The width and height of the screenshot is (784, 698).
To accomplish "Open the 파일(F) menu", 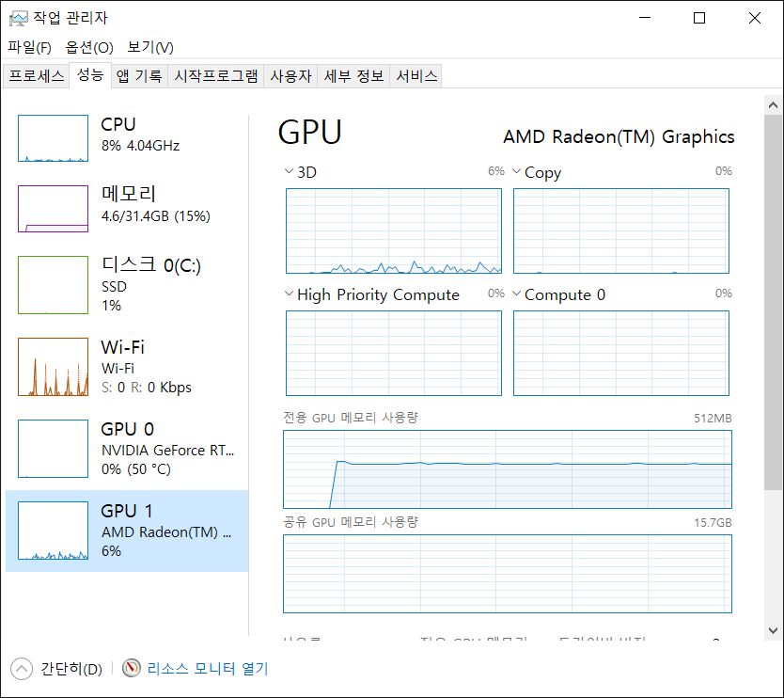I will pos(29,47).
